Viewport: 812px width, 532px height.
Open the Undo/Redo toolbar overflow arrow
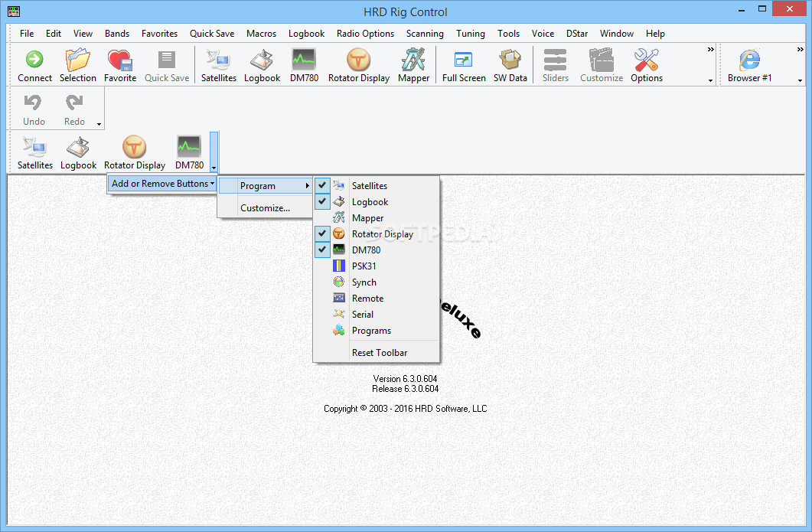point(99,124)
